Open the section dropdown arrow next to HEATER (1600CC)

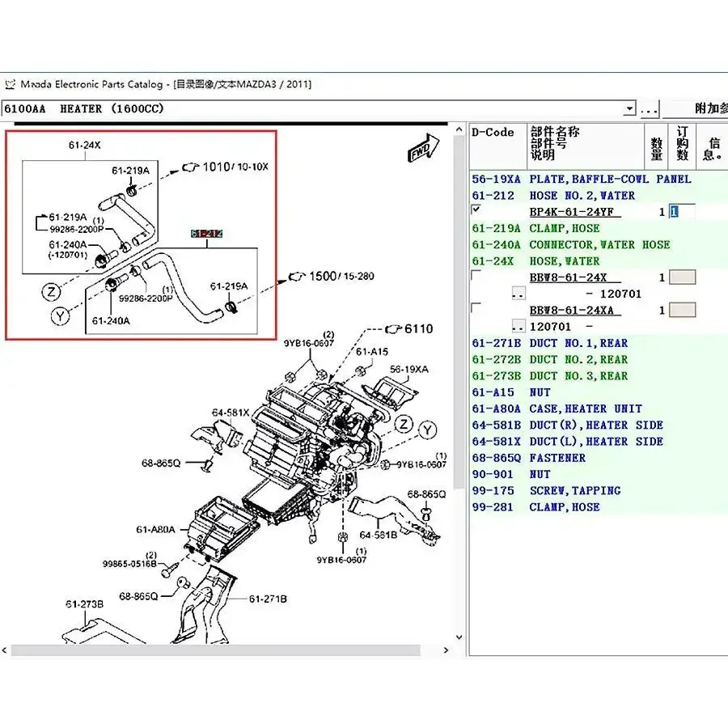pos(629,108)
